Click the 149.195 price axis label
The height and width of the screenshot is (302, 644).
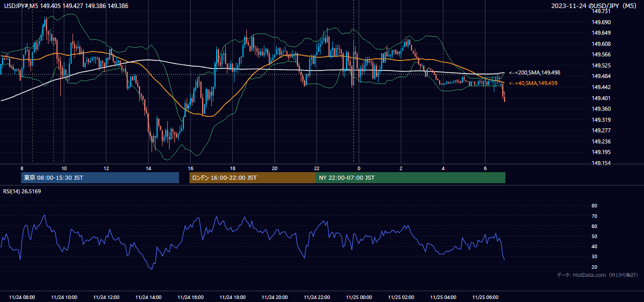coord(602,152)
